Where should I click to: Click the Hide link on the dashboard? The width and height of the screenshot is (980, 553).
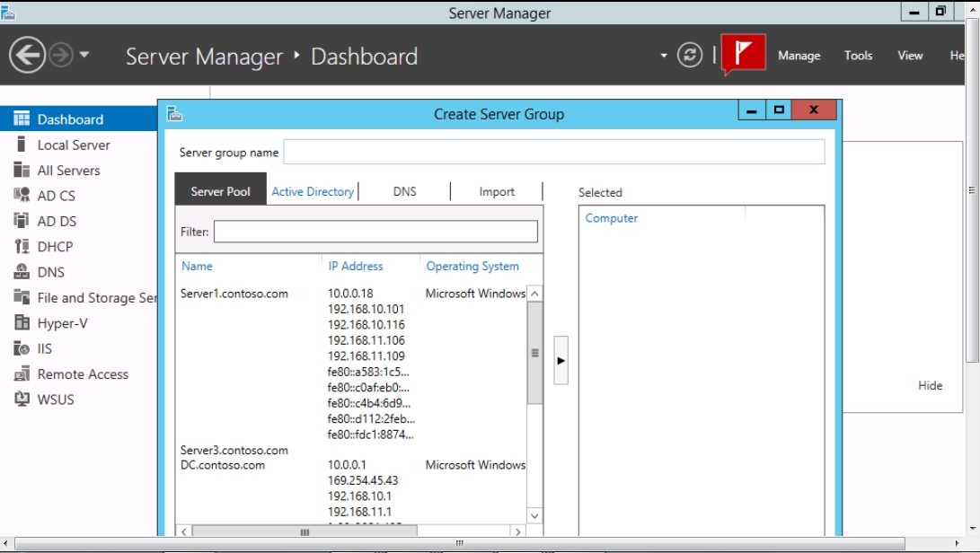click(930, 385)
